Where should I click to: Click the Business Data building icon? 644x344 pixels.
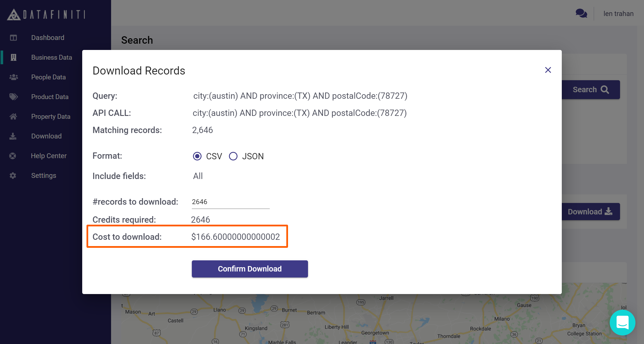click(13, 57)
